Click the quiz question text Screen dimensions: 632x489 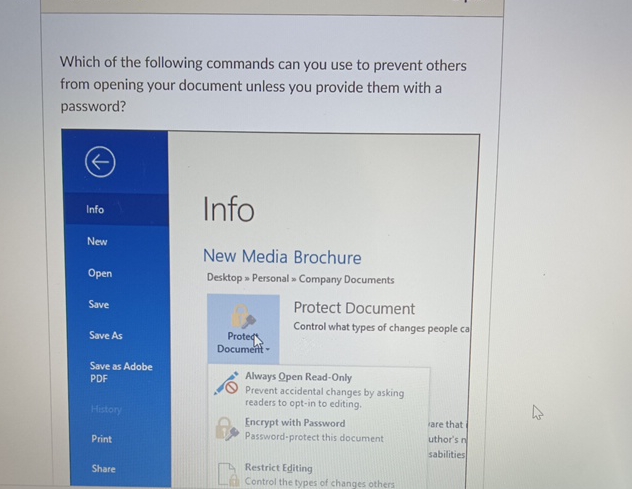263,84
